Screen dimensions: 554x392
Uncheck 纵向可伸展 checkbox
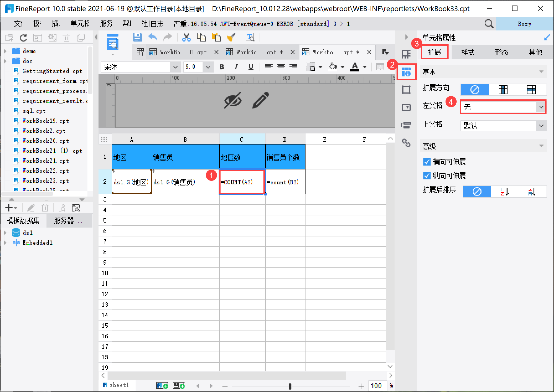coord(427,176)
